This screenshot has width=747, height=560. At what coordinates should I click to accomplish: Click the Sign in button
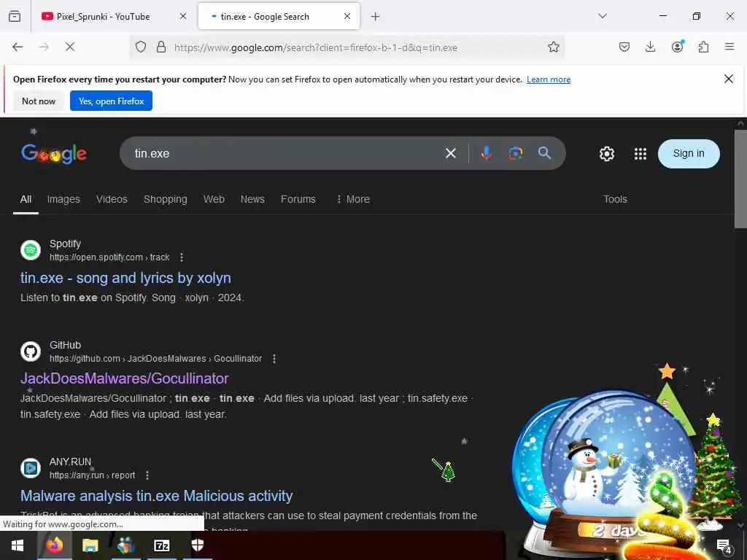(689, 153)
